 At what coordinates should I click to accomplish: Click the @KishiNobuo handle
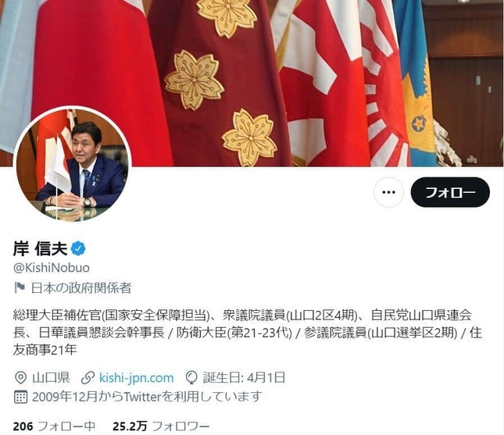click(x=52, y=268)
